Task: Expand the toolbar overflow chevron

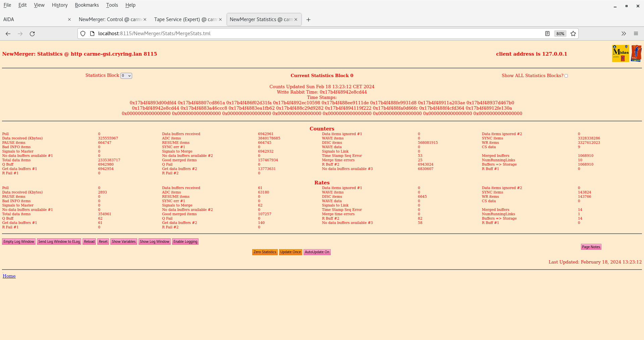Action: tap(624, 34)
